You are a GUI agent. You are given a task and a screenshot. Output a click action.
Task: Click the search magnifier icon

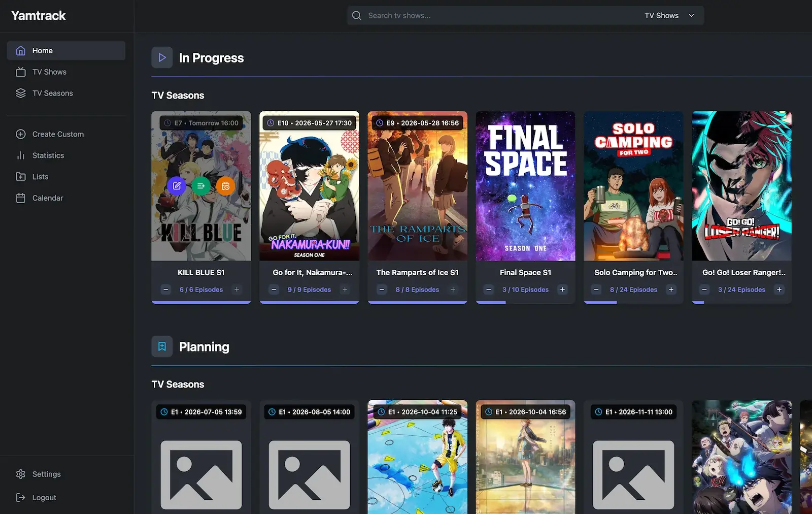(357, 16)
